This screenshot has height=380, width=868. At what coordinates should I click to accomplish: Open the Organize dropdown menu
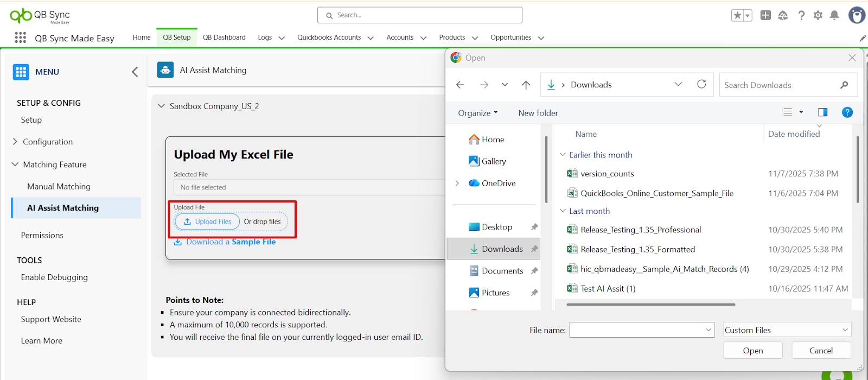pyautogui.click(x=477, y=113)
